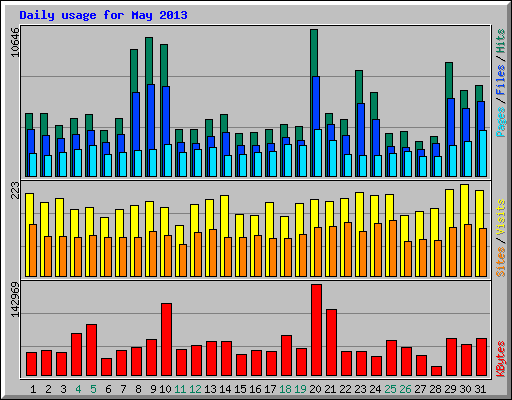
Task: Select day 31 on the x-axis
Action: tap(480, 389)
